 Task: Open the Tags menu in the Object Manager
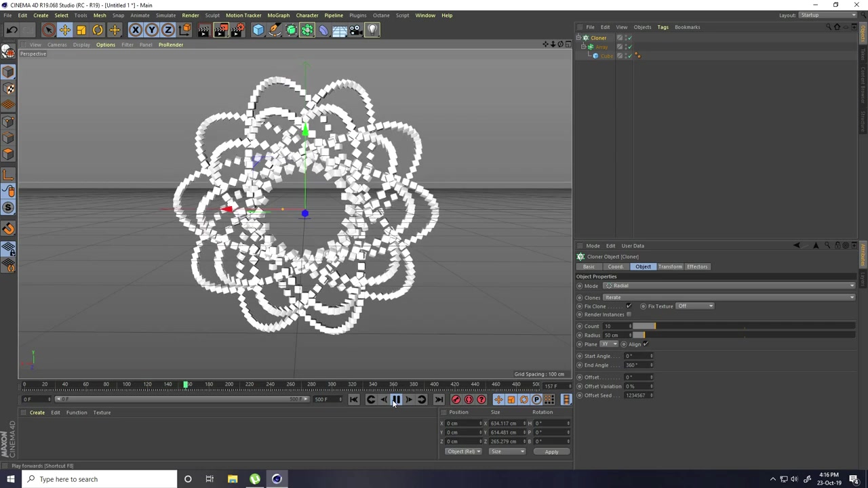[x=663, y=27]
